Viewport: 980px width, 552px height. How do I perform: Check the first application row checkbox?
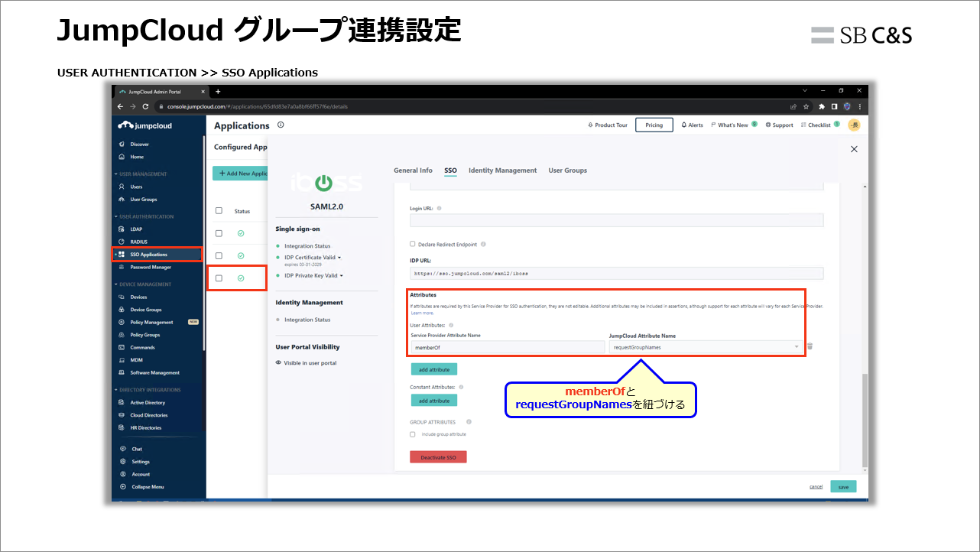click(x=219, y=233)
